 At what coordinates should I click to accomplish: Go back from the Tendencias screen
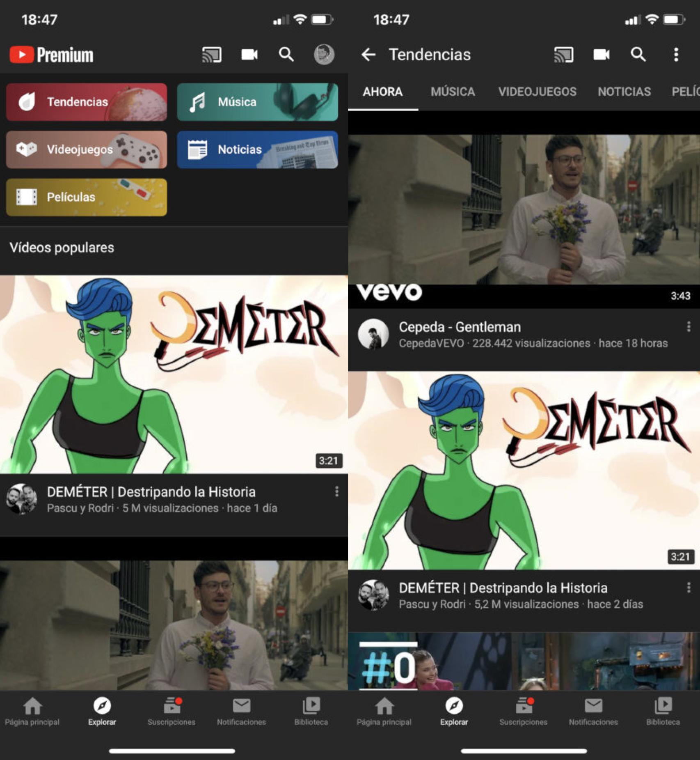[x=368, y=55]
